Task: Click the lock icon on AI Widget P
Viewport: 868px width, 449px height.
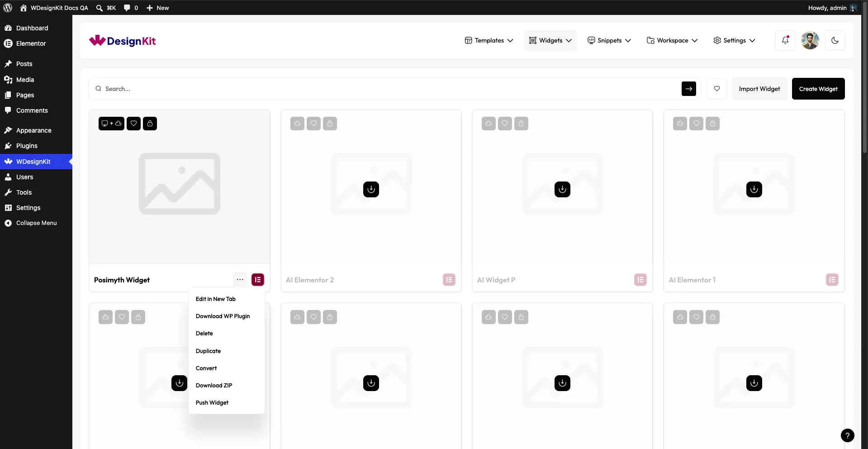Action: (x=521, y=124)
